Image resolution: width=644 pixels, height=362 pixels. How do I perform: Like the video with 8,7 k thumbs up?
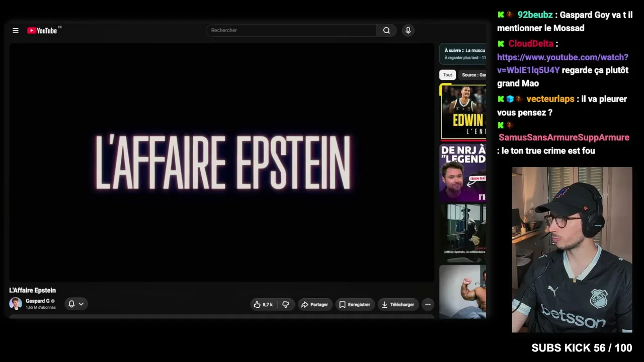click(263, 304)
